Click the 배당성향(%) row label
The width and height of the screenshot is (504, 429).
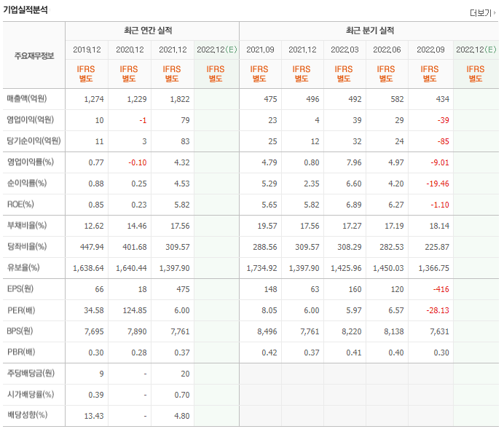tap(28, 415)
